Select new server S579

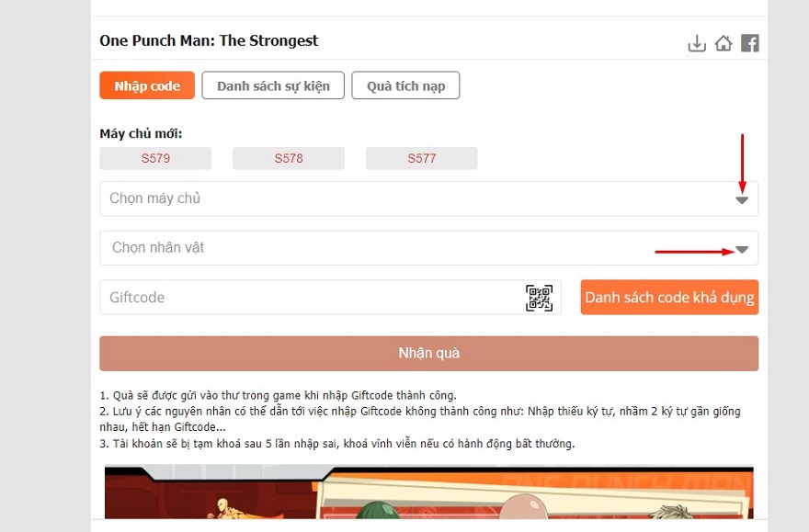tap(155, 158)
